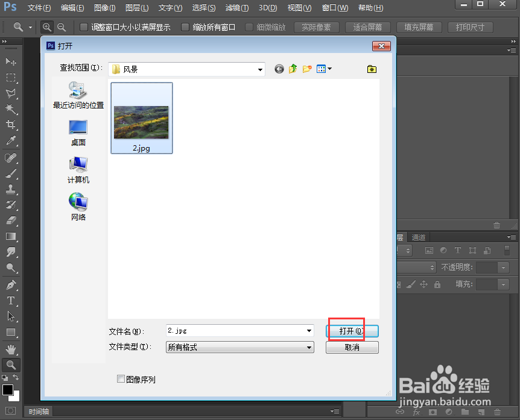Expand the Look in folder dropdown
520x420 pixels.
pos(260,69)
